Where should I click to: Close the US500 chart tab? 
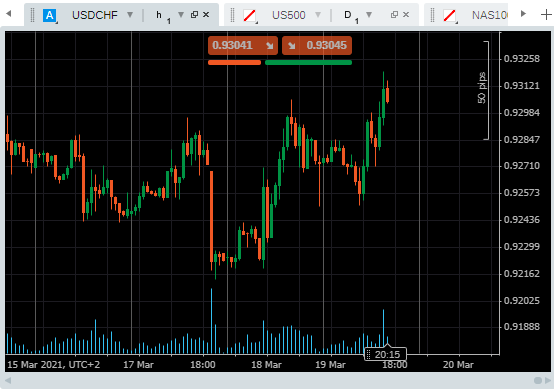(406, 14)
